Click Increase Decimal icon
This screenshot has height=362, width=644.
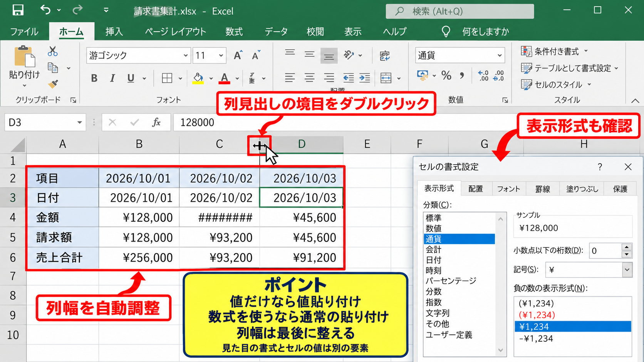pyautogui.click(x=483, y=75)
